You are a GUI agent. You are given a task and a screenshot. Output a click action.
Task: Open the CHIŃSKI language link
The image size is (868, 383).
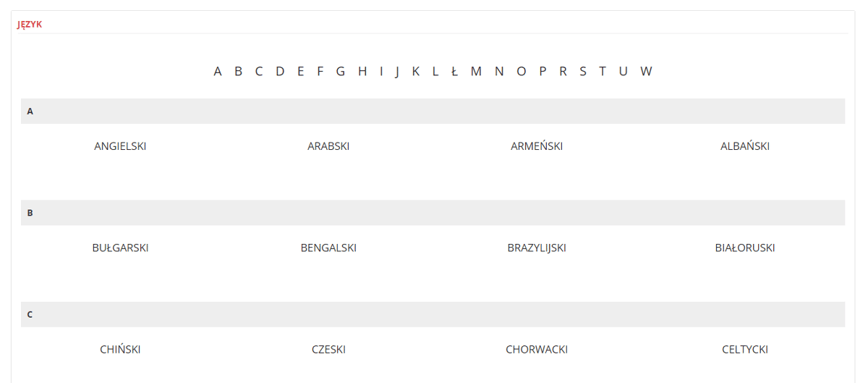click(120, 349)
